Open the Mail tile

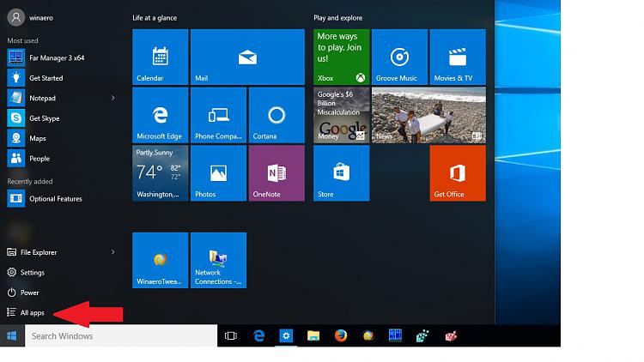tap(247, 57)
